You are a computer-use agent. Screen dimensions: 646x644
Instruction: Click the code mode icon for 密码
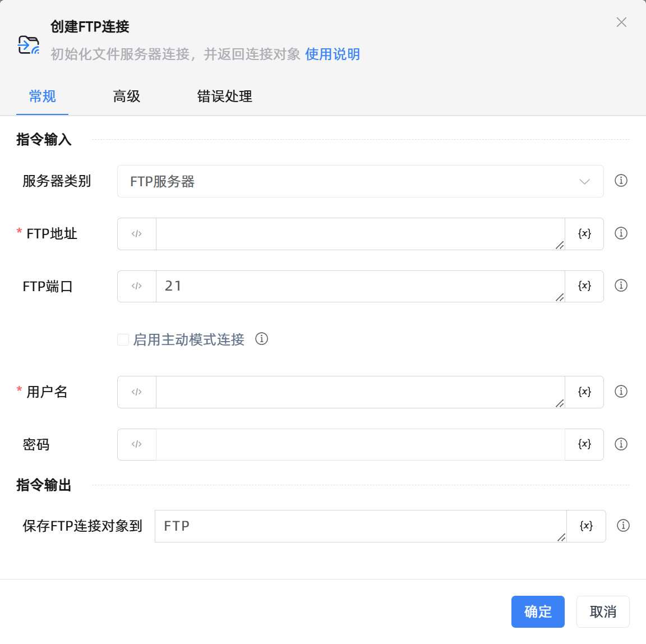coord(137,444)
